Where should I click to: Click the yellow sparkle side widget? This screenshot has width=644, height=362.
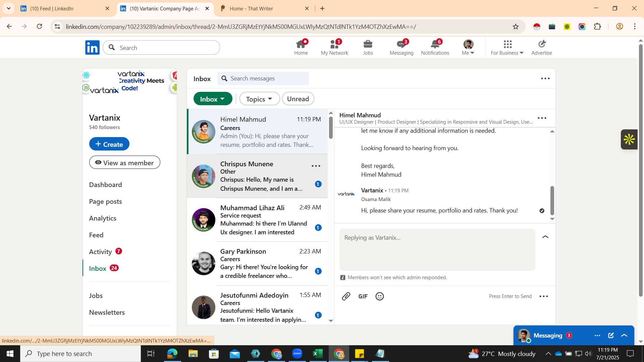tap(629, 139)
